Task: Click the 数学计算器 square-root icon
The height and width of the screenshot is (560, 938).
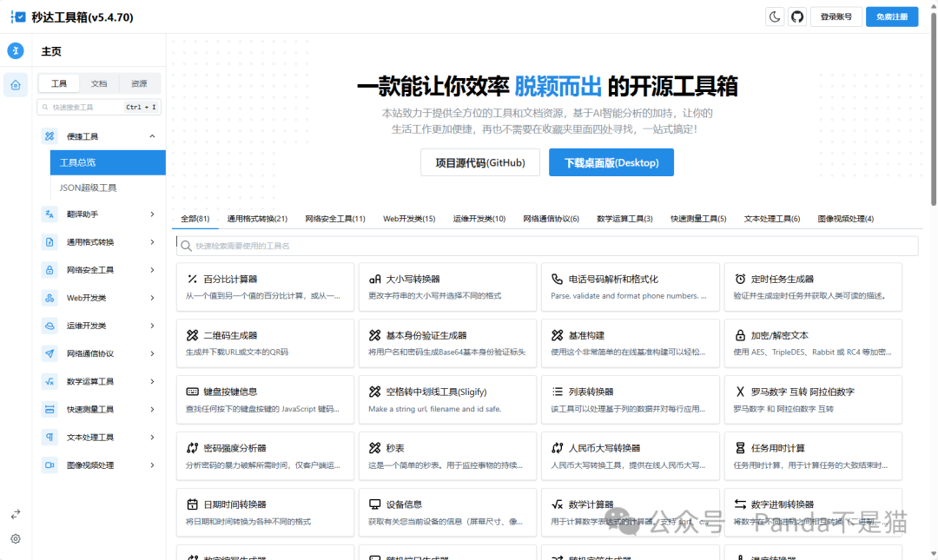Action: (557, 504)
